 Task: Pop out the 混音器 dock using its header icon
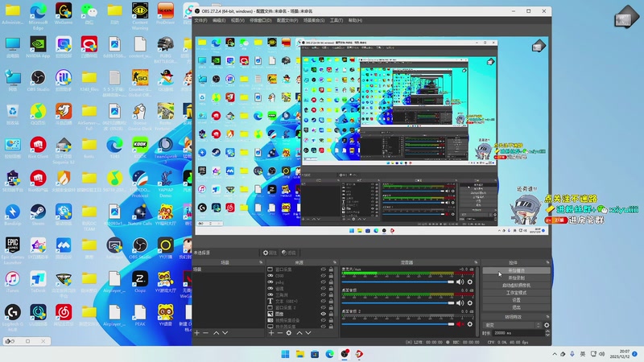tap(476, 262)
